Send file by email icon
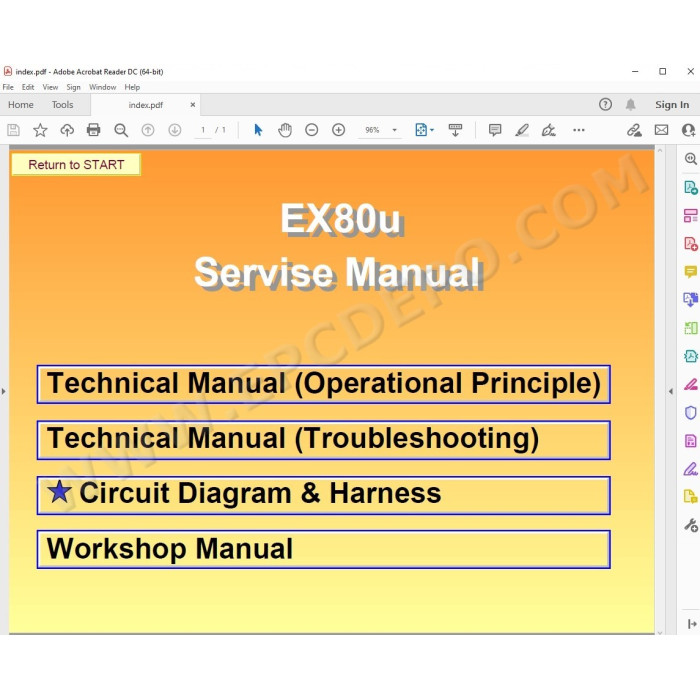The image size is (700, 700). point(661,130)
